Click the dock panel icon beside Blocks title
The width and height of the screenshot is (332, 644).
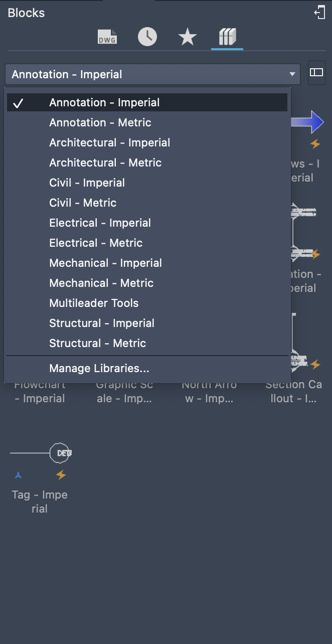click(x=319, y=13)
